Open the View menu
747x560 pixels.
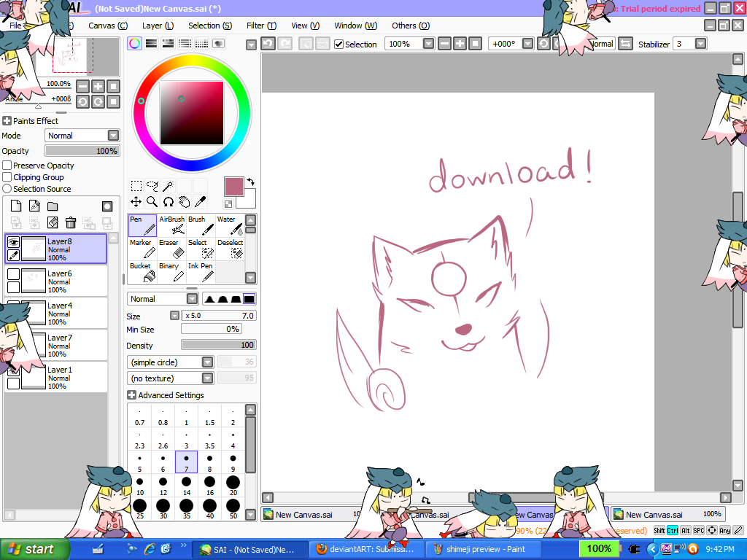tap(306, 26)
